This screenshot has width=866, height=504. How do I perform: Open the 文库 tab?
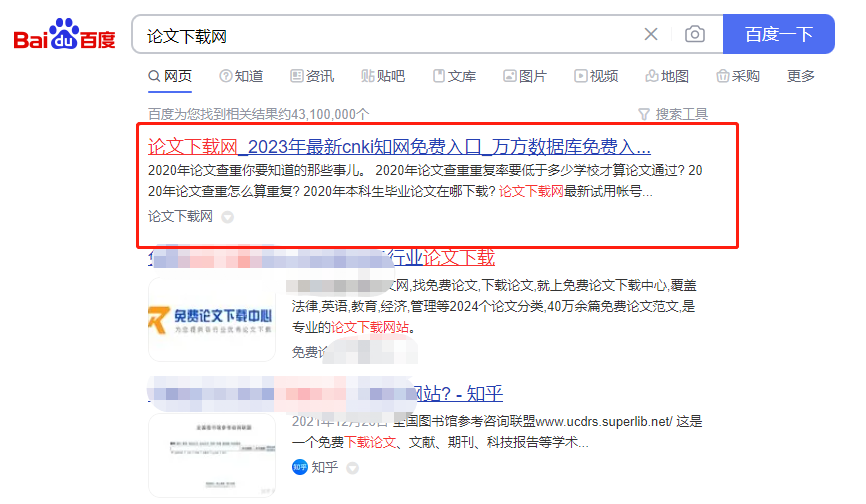pos(454,76)
